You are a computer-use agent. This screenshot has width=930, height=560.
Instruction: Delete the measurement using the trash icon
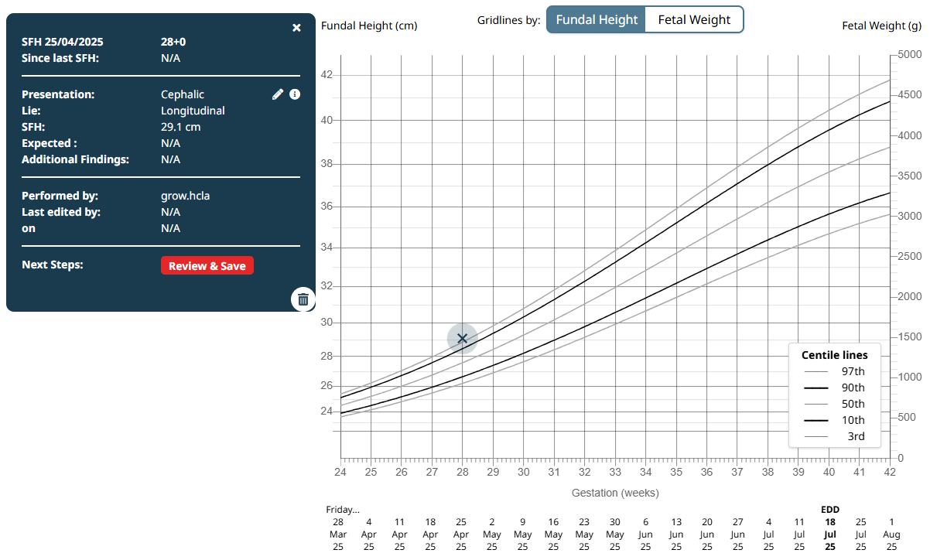[x=303, y=299]
